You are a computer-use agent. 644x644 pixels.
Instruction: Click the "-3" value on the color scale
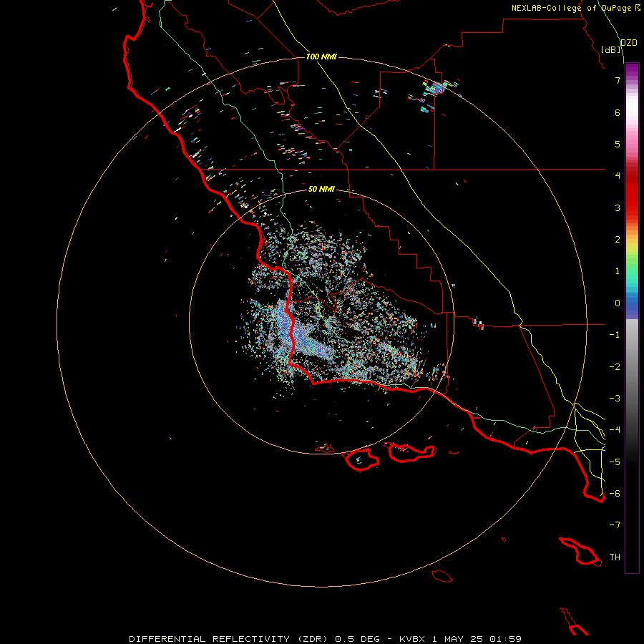615,399
